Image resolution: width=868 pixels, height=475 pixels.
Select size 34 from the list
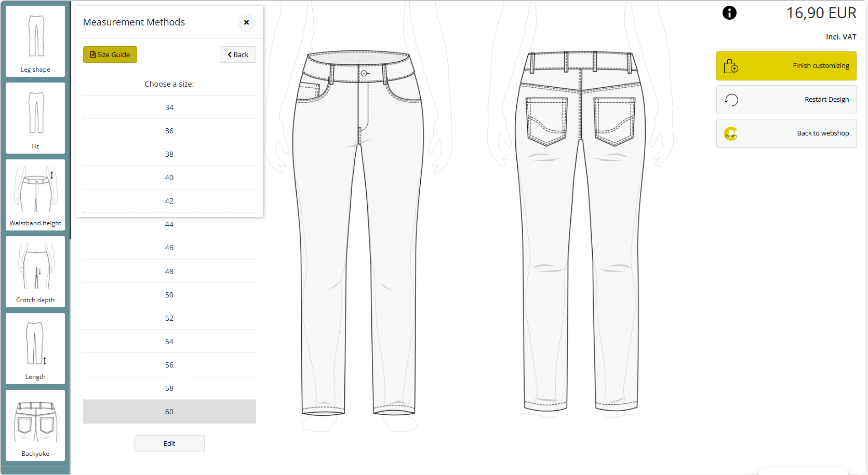tap(169, 107)
